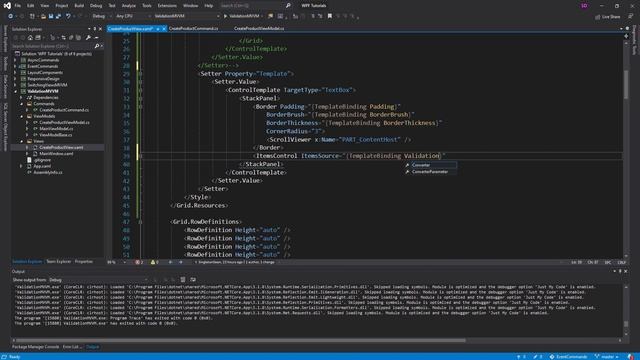
Task: Toggle word wrap in Output window
Action: [x=193, y=280]
